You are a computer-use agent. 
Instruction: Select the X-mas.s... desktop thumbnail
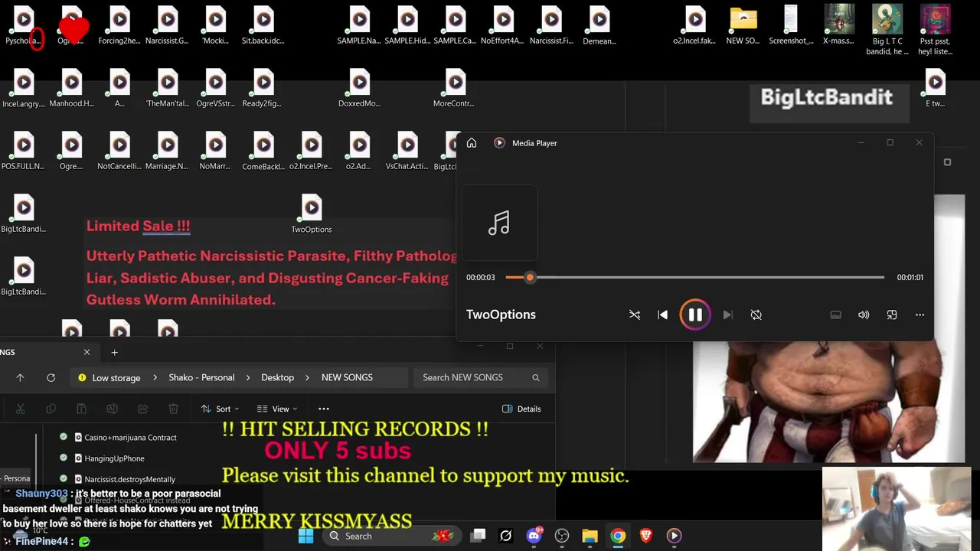point(839,25)
